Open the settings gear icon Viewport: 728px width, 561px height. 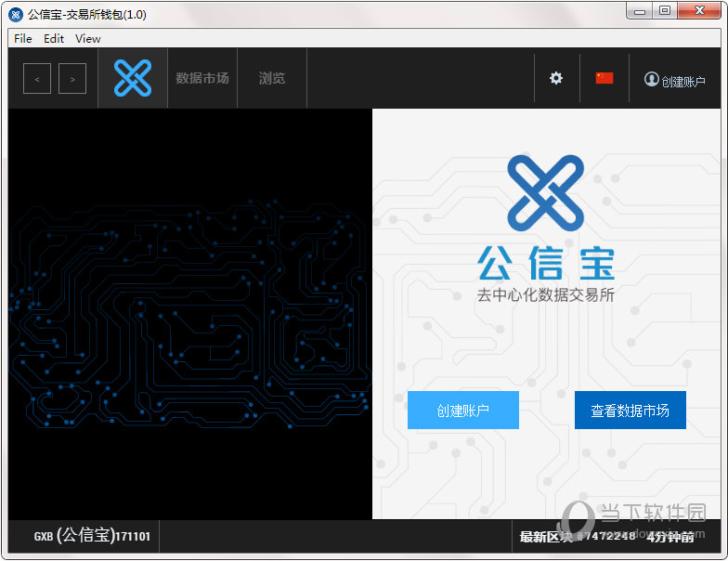[x=556, y=78]
